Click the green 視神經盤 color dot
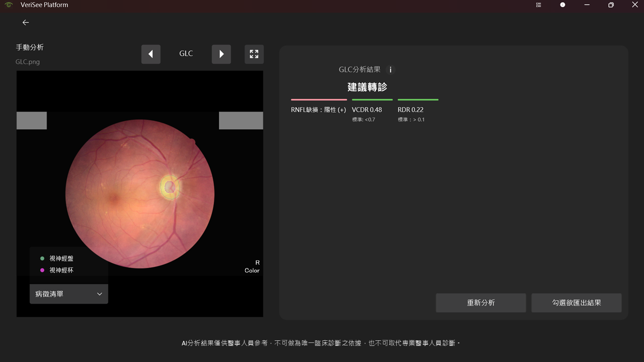Viewport: 644px width, 362px height. tap(42, 258)
